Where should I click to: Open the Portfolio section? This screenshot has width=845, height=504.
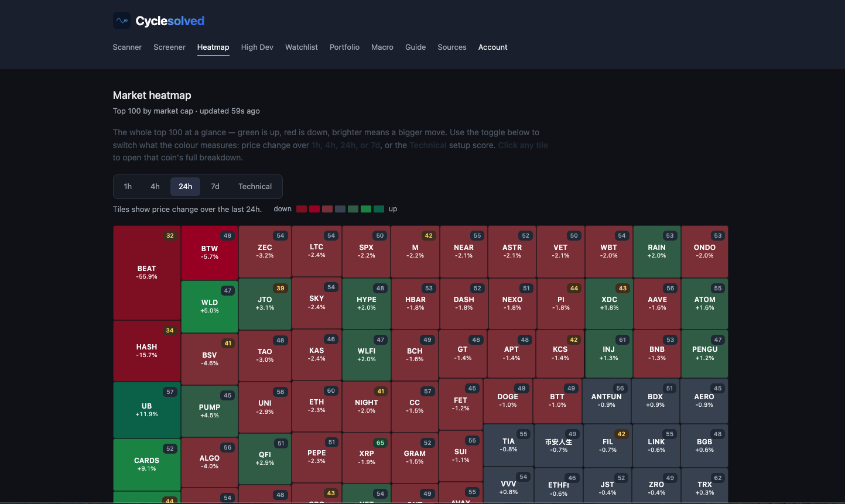pos(344,47)
